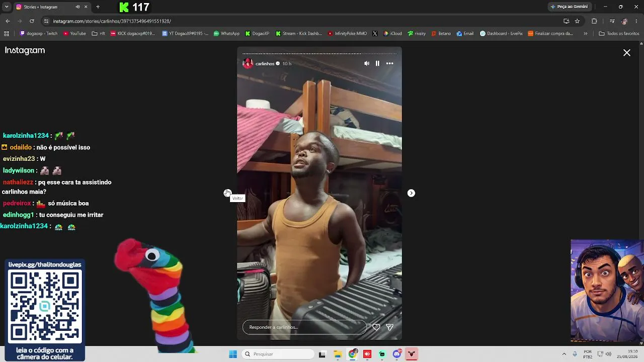
Task: Click the Instagram logo
Action: (25, 50)
